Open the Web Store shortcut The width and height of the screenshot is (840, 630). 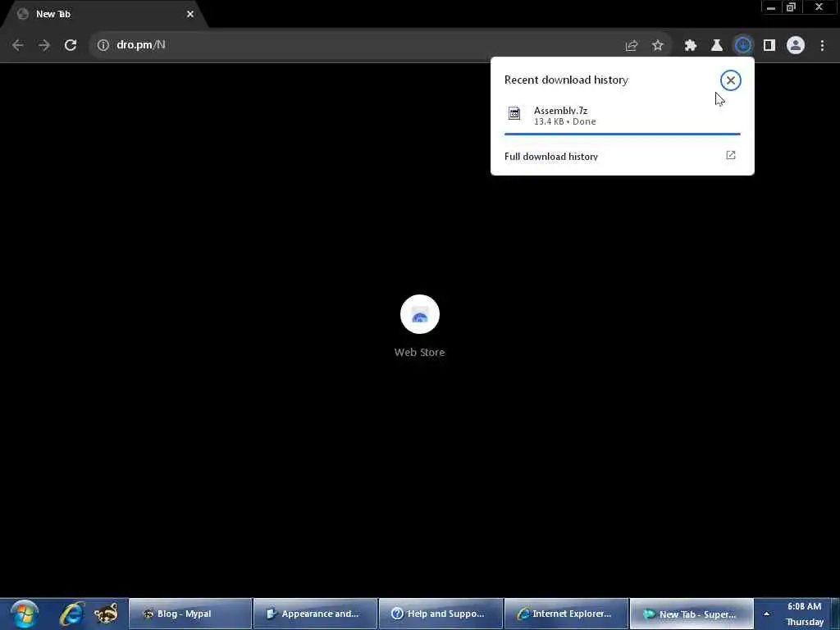pos(419,326)
